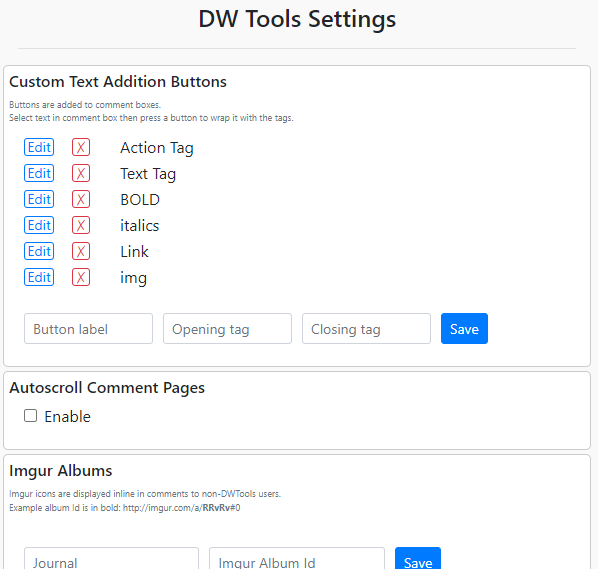Delete the img button entry
Viewport: 598px width, 569px height.
[x=81, y=277]
